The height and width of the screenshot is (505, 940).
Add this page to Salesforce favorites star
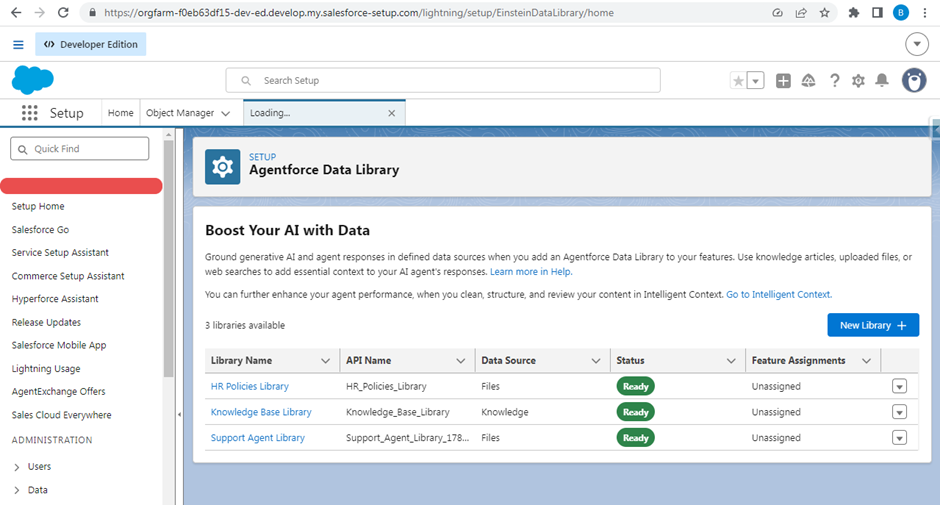click(739, 80)
